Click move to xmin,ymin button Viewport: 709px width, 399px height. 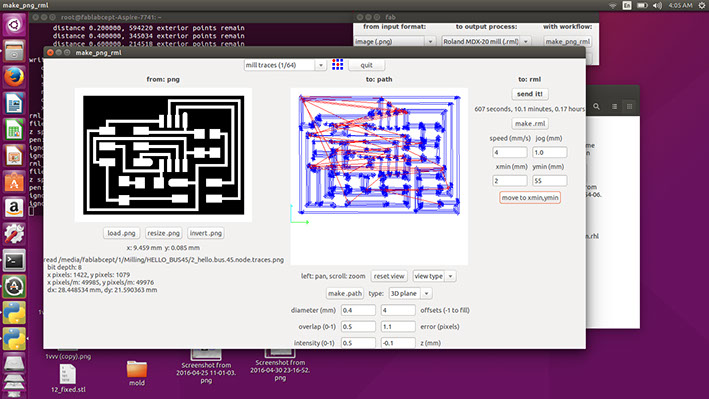[529, 198]
